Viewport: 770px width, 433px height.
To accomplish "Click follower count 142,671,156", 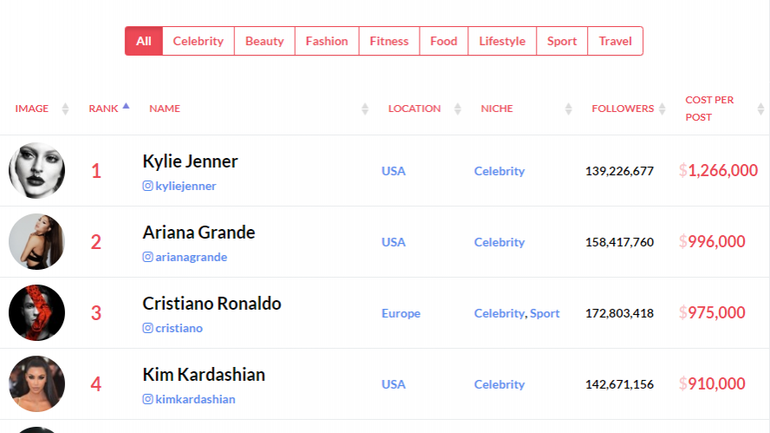I will pos(619,385).
